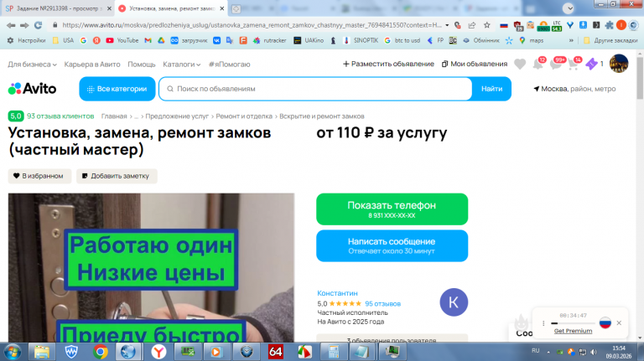Click the Найти search button

[x=491, y=89]
